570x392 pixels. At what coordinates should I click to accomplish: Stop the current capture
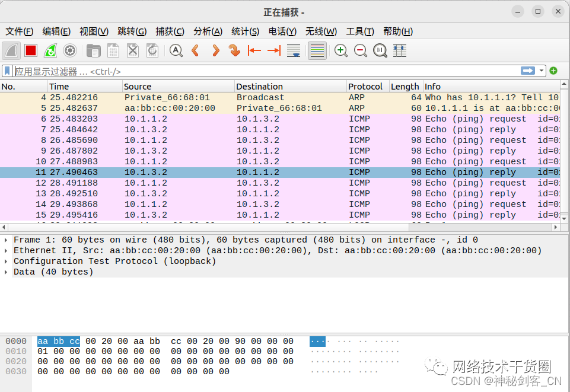click(31, 50)
